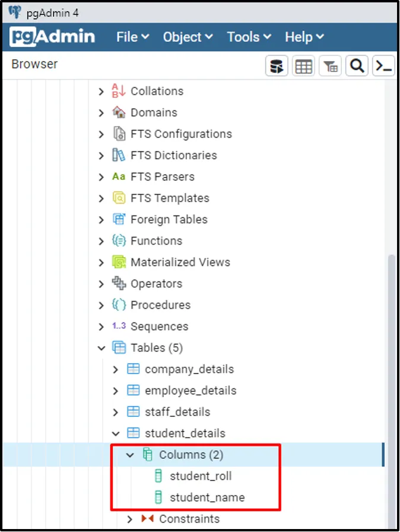Viewport: 400px width, 532px height.
Task: Select the employee_details table
Action: (191, 391)
